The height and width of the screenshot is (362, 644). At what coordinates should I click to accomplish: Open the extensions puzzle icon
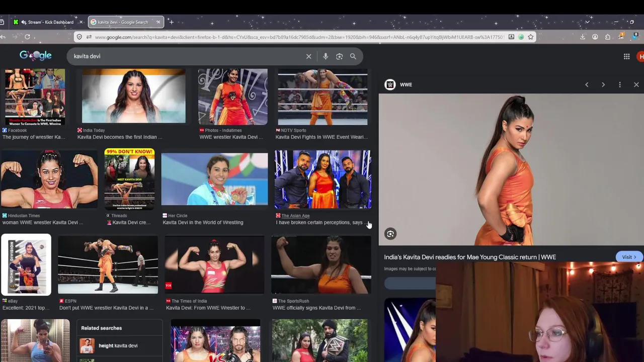[608, 37]
